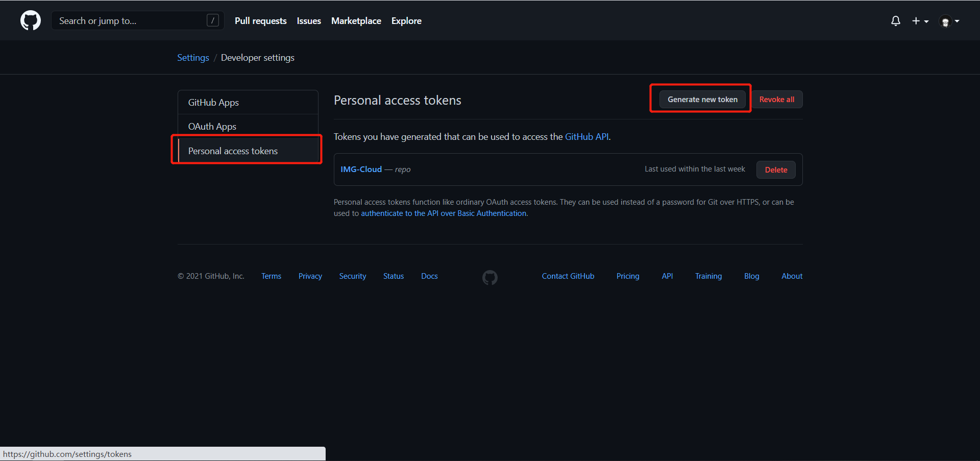Viewport: 980px width, 461px height.
Task: Click the 'Last used within the last week' text
Action: [x=695, y=169]
